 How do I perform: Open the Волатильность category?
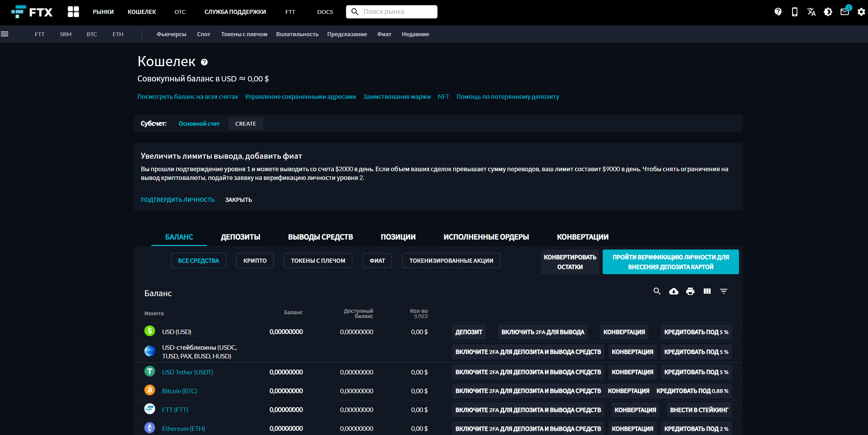tap(297, 34)
